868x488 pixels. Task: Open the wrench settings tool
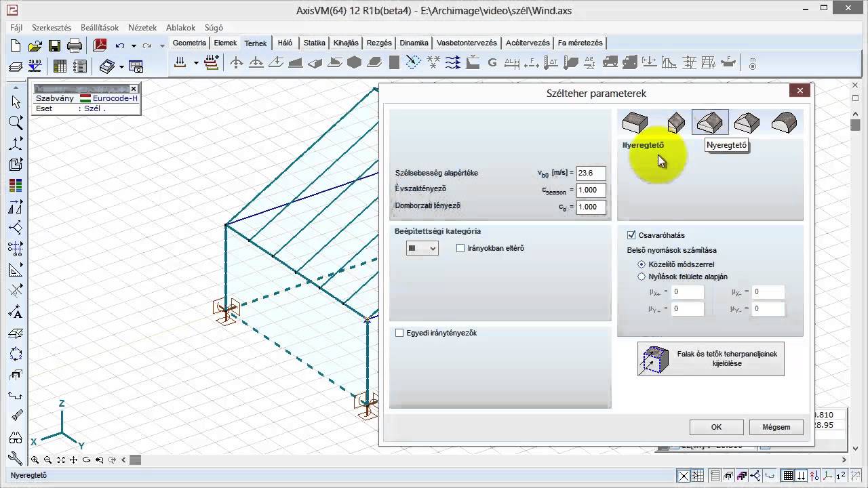16,459
